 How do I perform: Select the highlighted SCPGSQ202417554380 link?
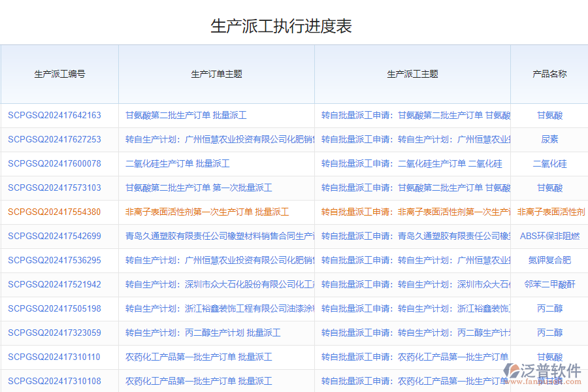(54, 212)
